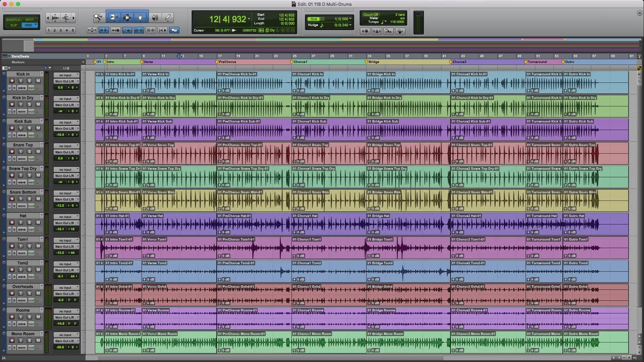This screenshot has width=644, height=362.
Task: Recall zoom preset 5
Action: 73,30
